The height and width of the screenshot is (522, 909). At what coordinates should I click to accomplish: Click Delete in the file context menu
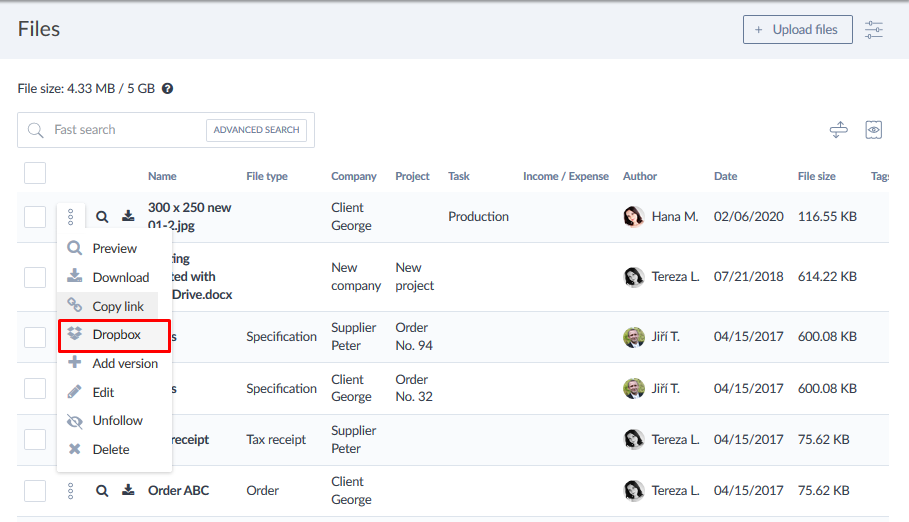[110, 450]
